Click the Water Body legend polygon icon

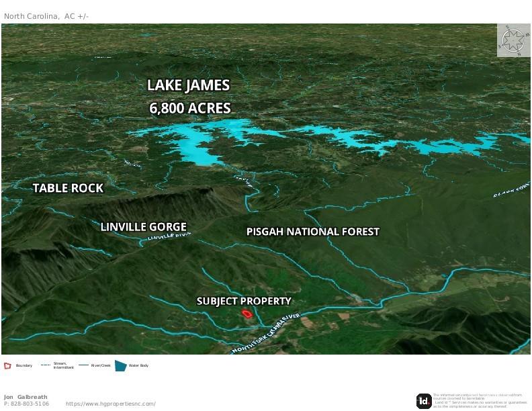[x=120, y=365]
